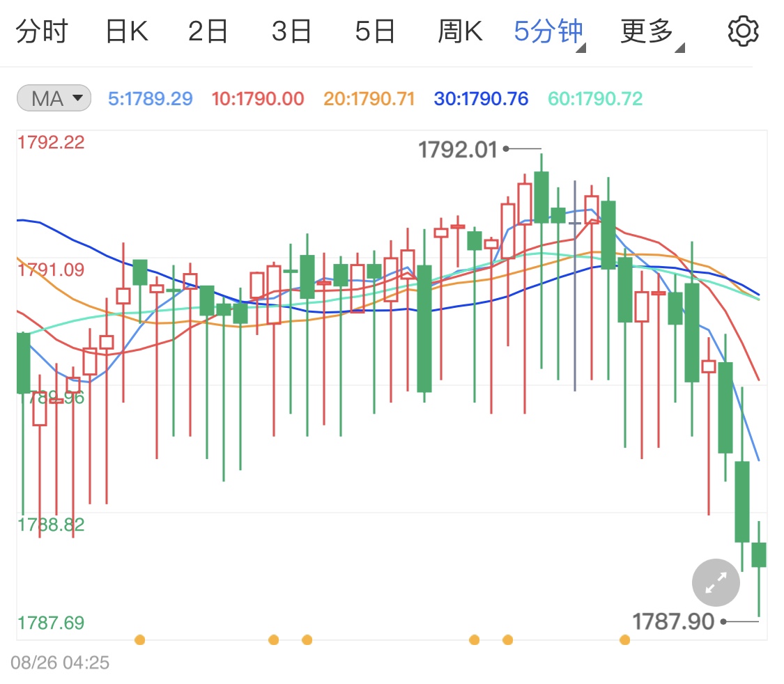The width and height of the screenshot is (784, 684).
Task: Click the MA30 value 30:1790.76
Action: click(x=480, y=98)
